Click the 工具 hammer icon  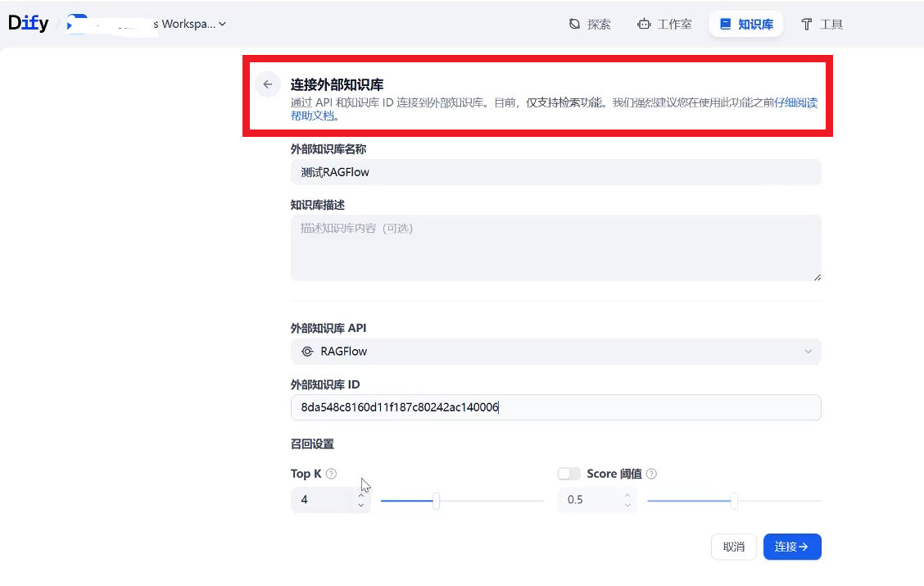point(807,24)
